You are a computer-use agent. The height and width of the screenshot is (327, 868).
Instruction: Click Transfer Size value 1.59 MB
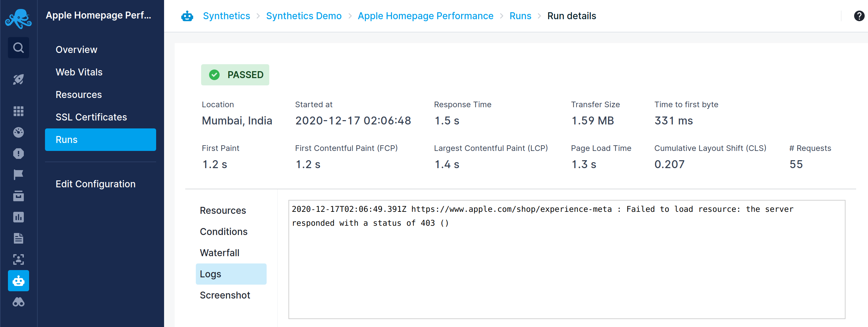coord(593,121)
